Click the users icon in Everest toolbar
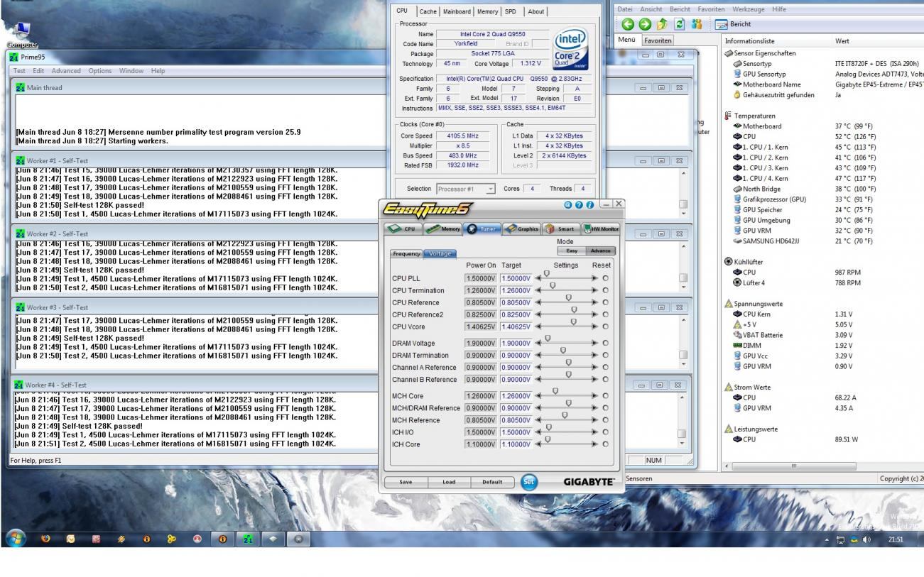 [696, 24]
